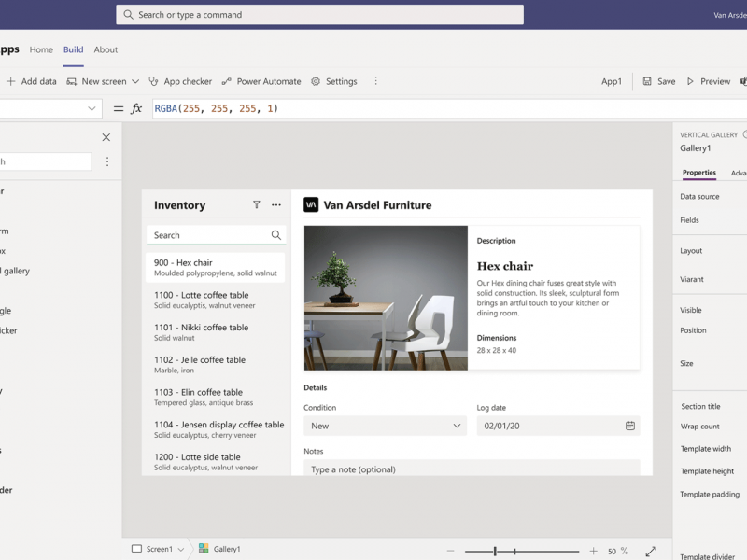Click the New screen icon
747x560 pixels.
pos(72,81)
